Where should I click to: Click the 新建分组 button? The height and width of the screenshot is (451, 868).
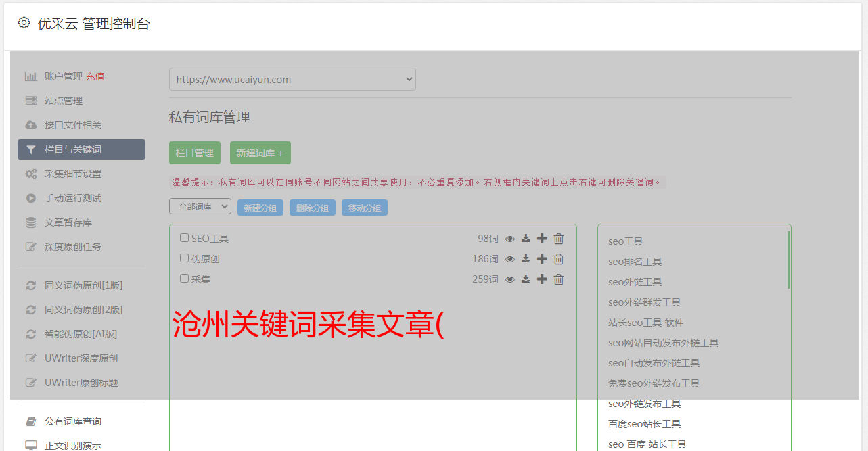click(260, 208)
